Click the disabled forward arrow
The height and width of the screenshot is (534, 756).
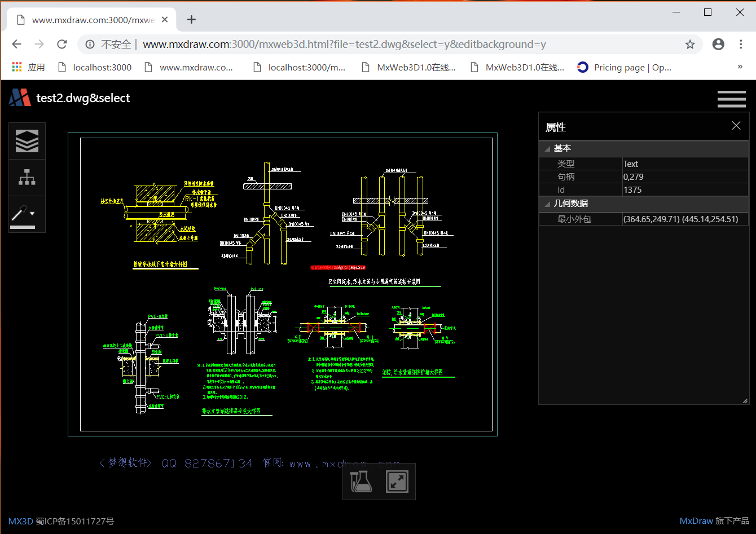click(39, 44)
